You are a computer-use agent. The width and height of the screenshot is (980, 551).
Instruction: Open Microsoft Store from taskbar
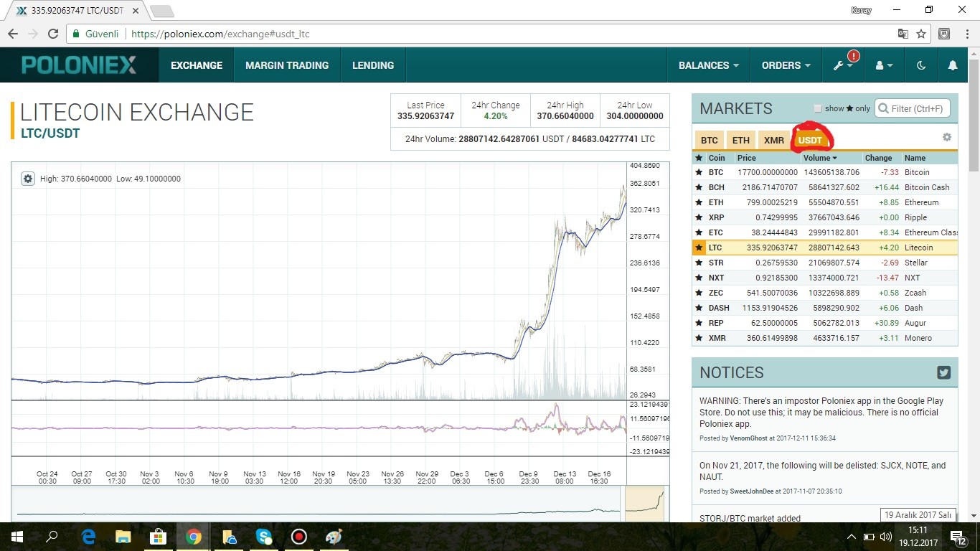159,537
